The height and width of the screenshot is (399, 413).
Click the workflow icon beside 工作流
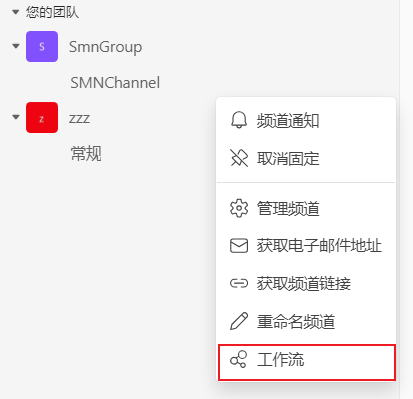tap(239, 359)
